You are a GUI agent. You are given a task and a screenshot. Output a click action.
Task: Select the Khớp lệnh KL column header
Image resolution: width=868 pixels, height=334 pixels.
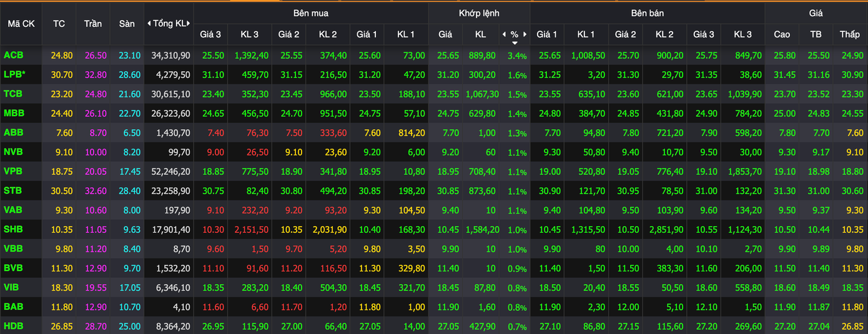tap(480, 34)
